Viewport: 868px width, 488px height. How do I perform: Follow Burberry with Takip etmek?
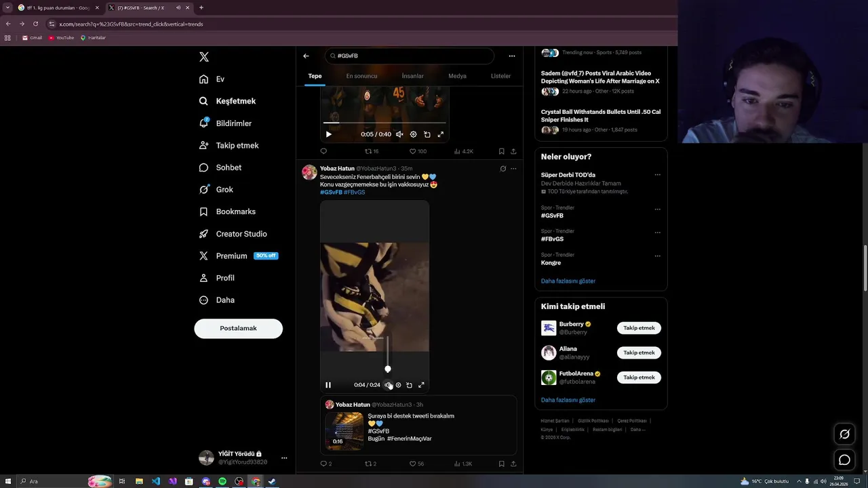639,328
